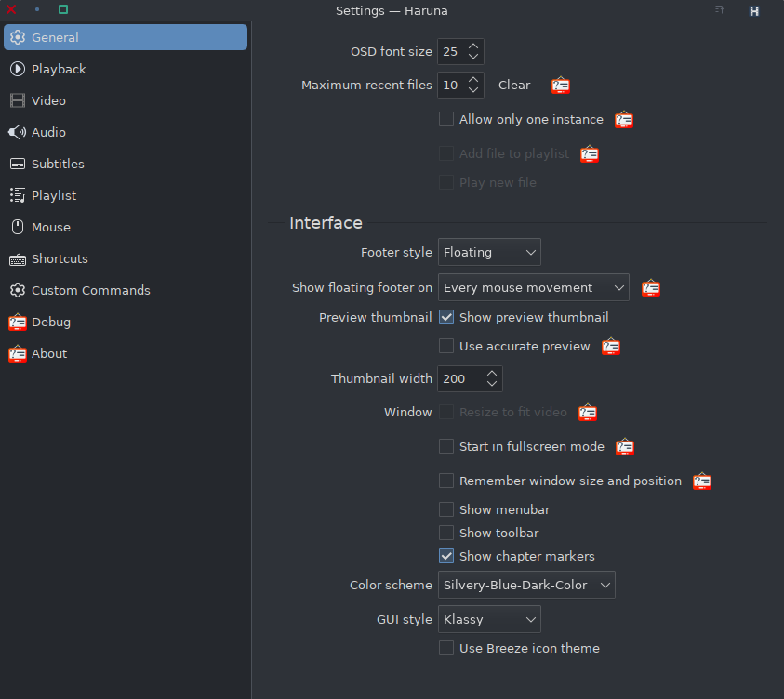Open the Footer style dropdown
Viewport: 784px width, 699px height.
tap(489, 252)
